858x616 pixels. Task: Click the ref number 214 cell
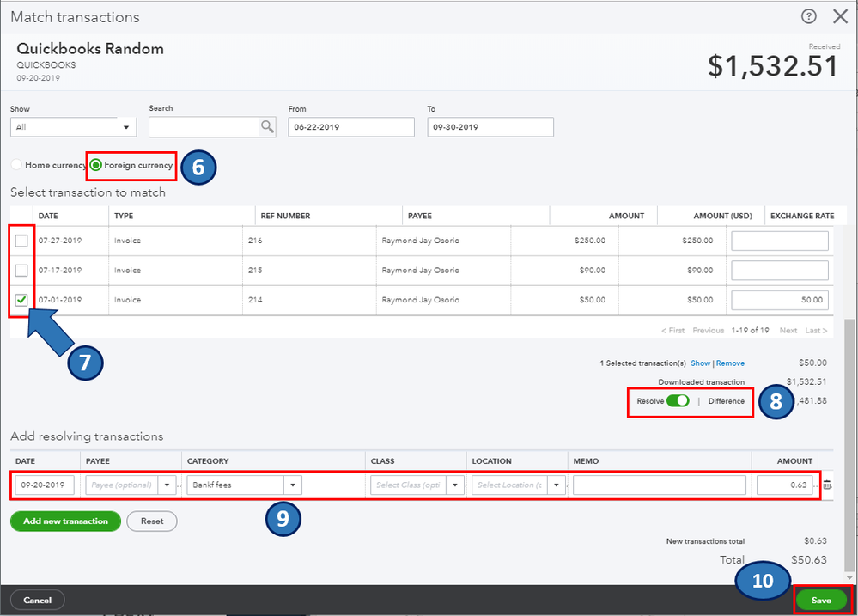click(x=255, y=300)
